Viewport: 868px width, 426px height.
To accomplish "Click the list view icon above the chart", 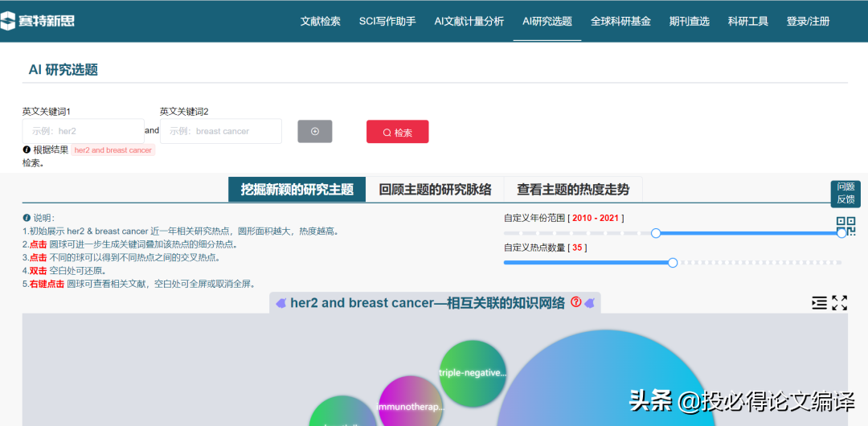I will point(819,302).
